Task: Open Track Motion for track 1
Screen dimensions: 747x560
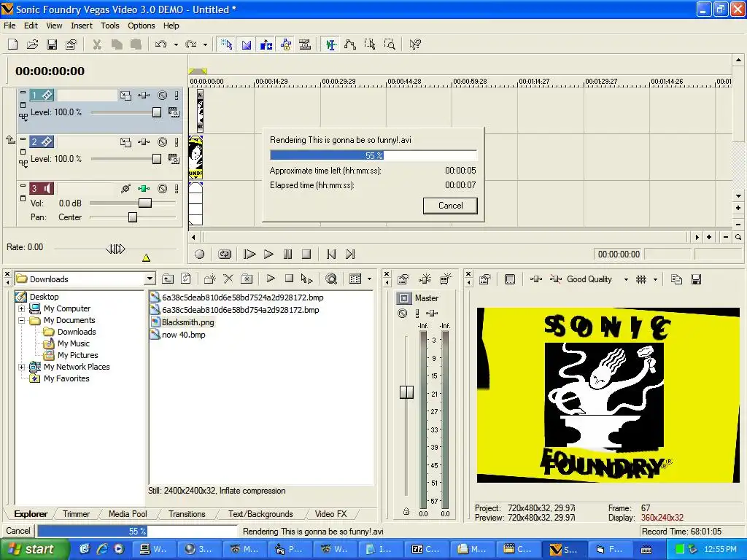Action: coord(125,96)
